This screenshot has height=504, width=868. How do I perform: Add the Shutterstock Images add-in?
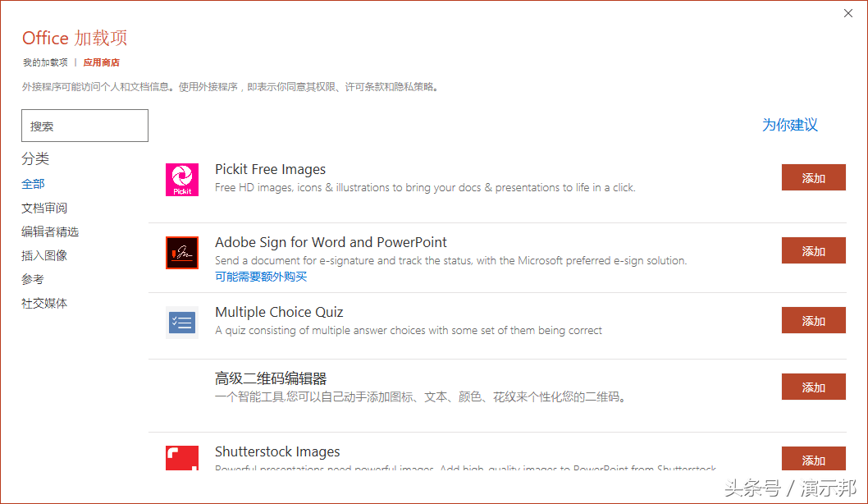pos(813,459)
